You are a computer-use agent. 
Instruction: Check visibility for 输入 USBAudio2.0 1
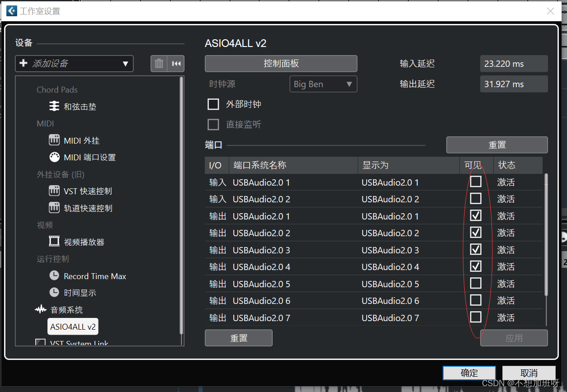(476, 182)
